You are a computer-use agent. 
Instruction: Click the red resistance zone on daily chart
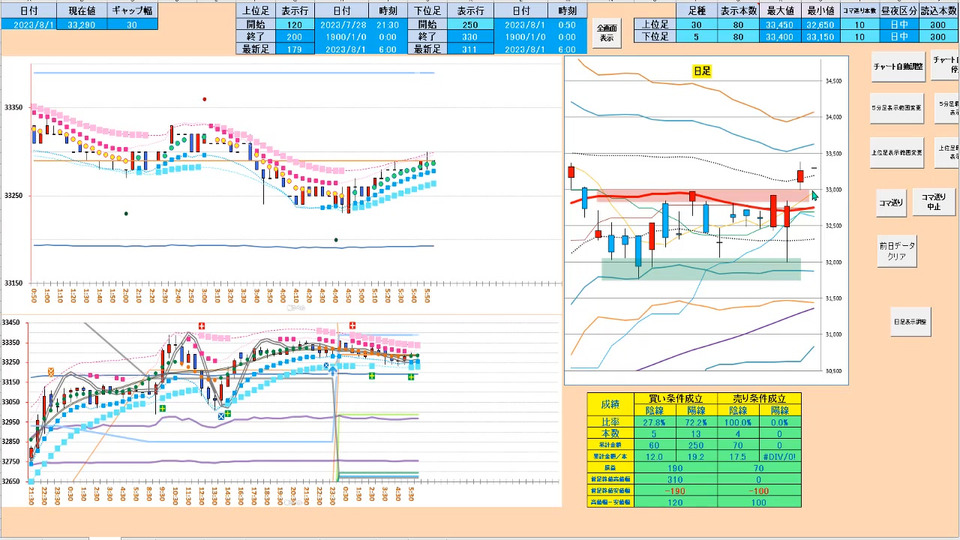point(704,196)
